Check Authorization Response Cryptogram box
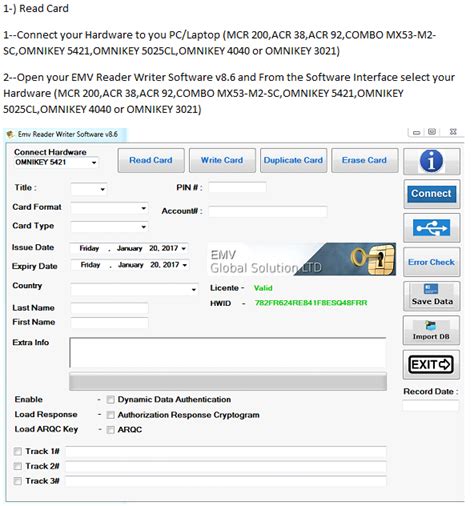The height and width of the screenshot is (506, 474). pos(110,415)
